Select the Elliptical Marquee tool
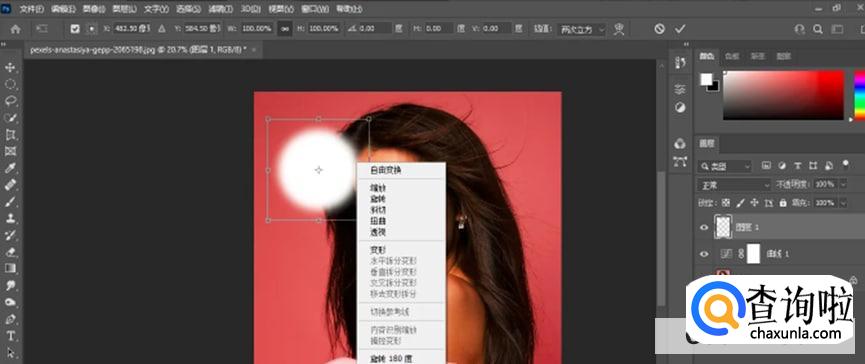Screen dimensions: 865x364 click(x=10, y=84)
